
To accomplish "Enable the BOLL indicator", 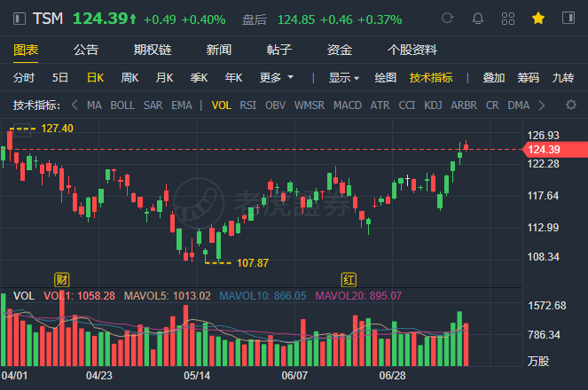I will (x=122, y=105).
